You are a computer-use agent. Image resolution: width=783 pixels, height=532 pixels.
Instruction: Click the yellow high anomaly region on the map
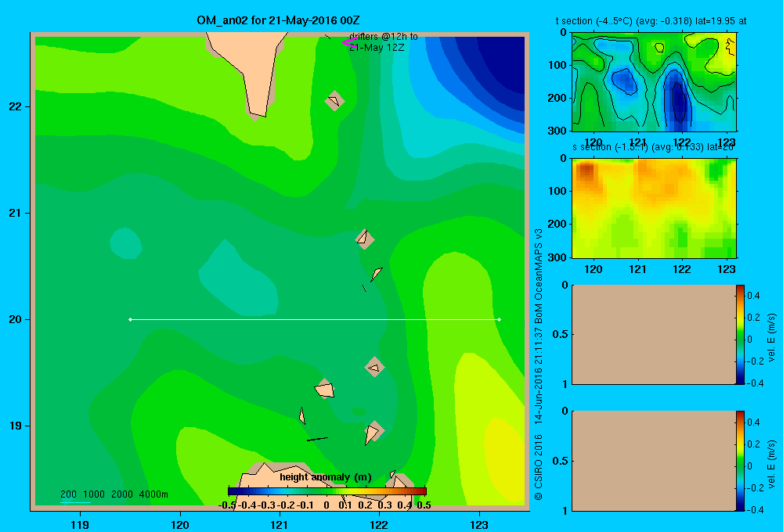504,459
